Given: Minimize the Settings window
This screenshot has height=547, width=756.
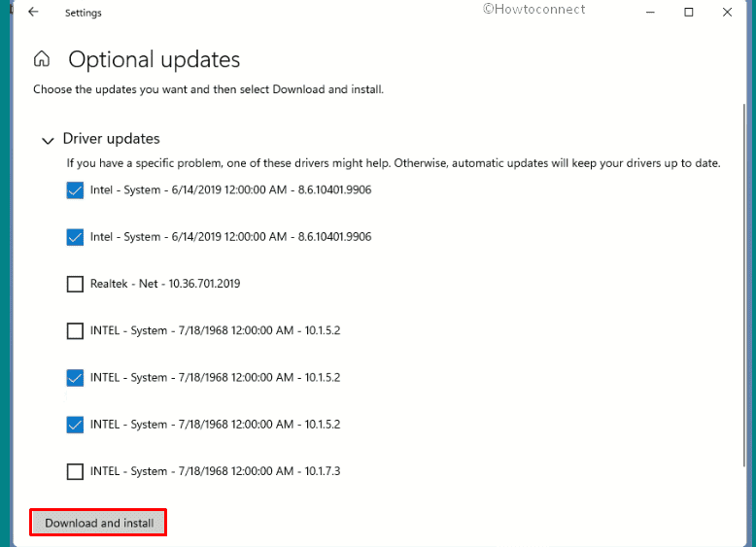Looking at the screenshot, I should pos(650,12).
